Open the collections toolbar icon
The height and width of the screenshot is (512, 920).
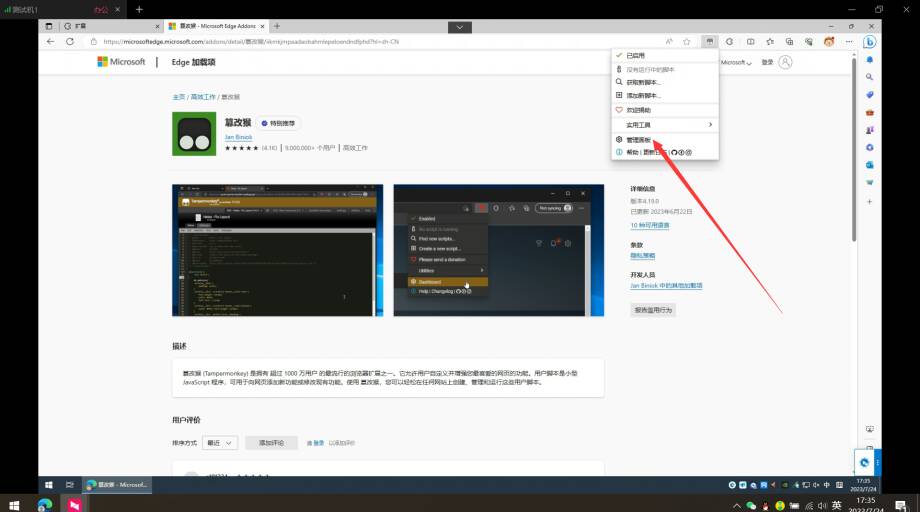(789, 42)
